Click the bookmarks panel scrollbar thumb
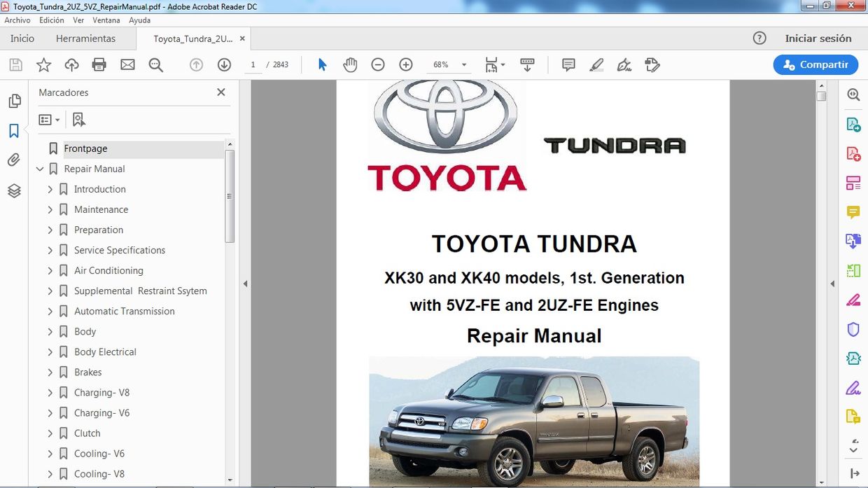 [230, 196]
